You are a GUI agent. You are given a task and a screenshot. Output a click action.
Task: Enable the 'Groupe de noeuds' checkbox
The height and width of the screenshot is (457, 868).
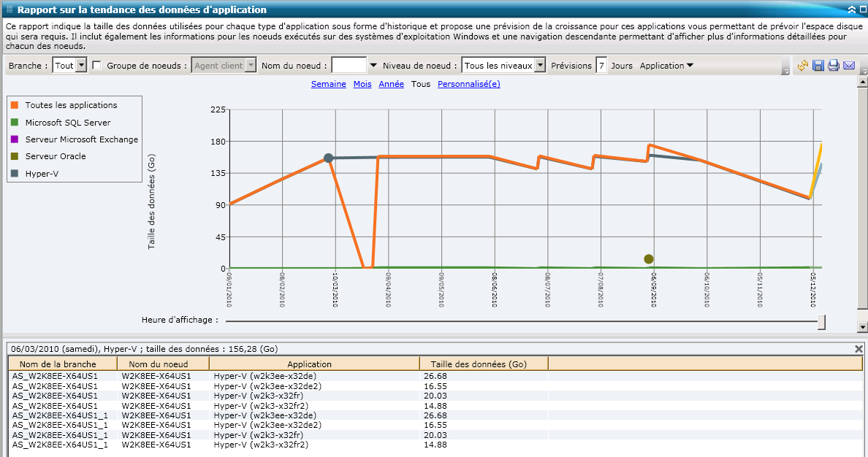click(x=98, y=65)
